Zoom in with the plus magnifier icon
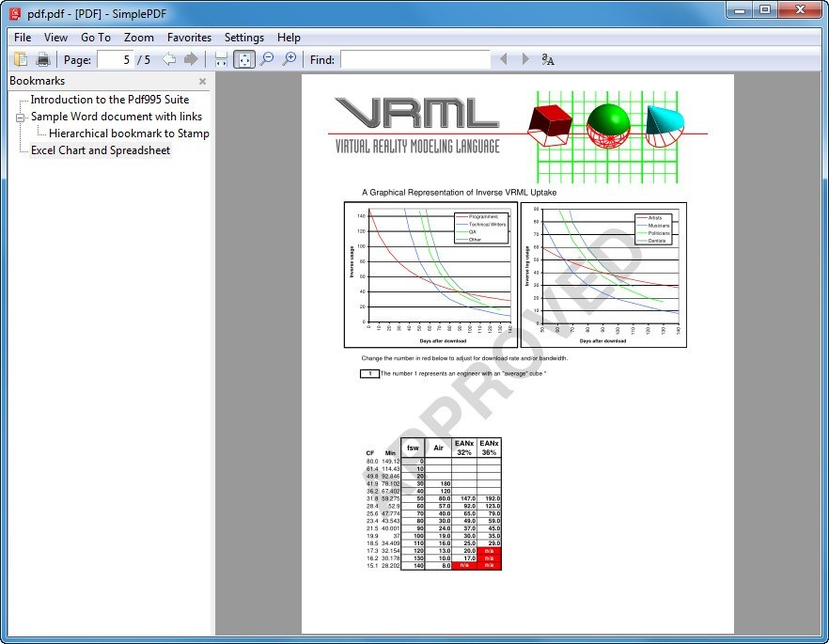Screen dimensions: 829x644 288,58
